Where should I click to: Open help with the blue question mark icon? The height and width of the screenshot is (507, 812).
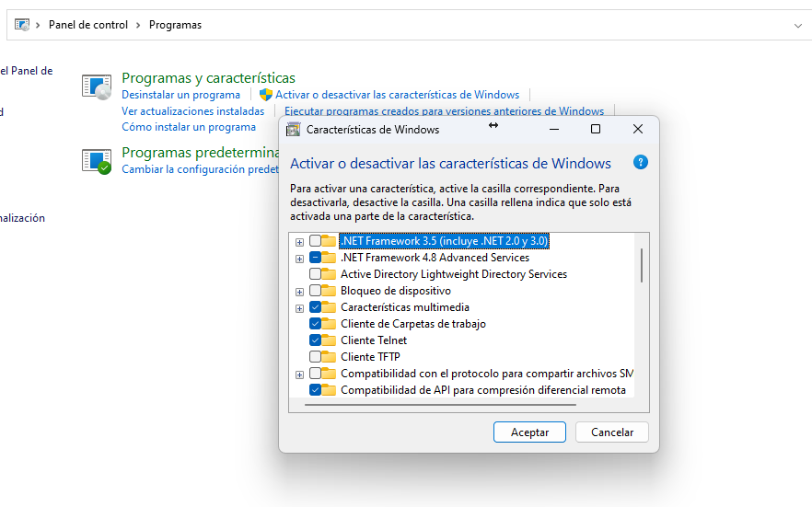641,163
